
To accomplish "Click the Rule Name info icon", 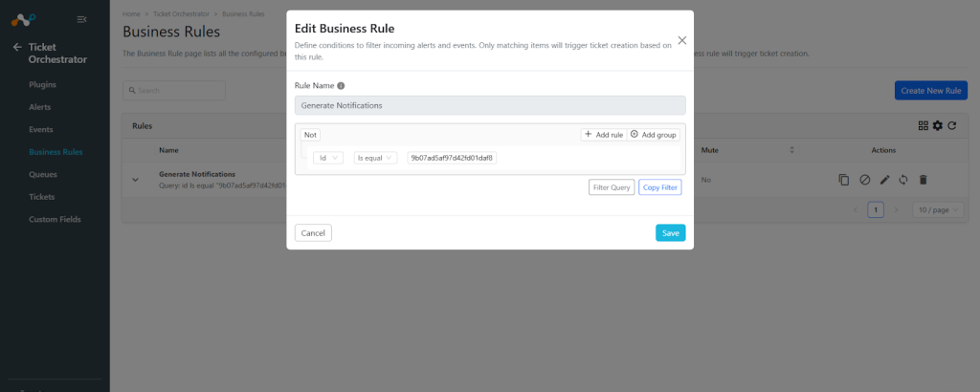I will 341,85.
